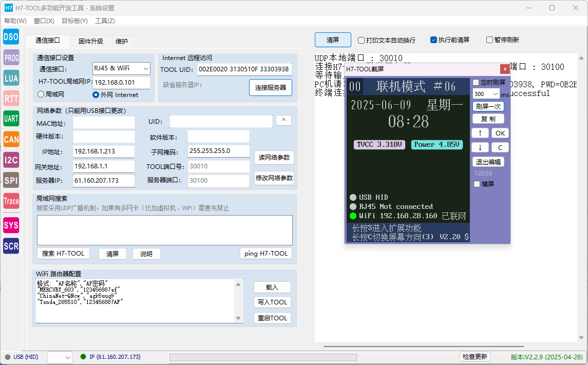Click the green IP connection status indicator
Screen dimensions: 588x365
pyautogui.click(x=110, y=357)
